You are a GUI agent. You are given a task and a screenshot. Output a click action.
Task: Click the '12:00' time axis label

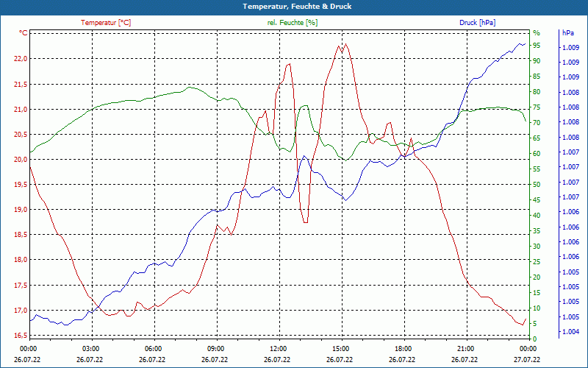tap(277, 349)
